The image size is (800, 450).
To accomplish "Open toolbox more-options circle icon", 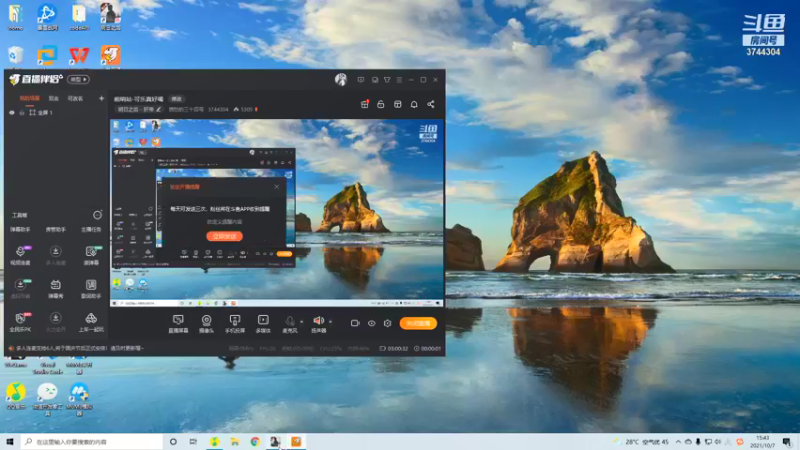I will click(x=97, y=215).
